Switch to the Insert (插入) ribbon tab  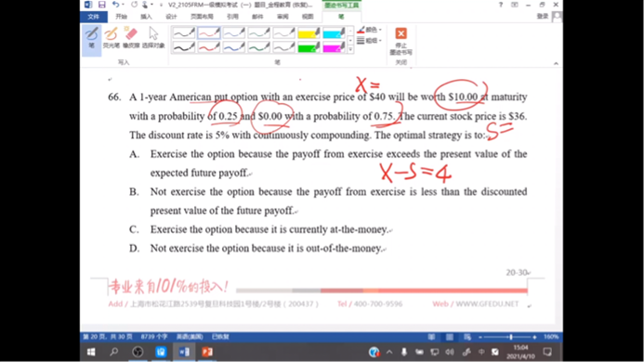pos(146,17)
